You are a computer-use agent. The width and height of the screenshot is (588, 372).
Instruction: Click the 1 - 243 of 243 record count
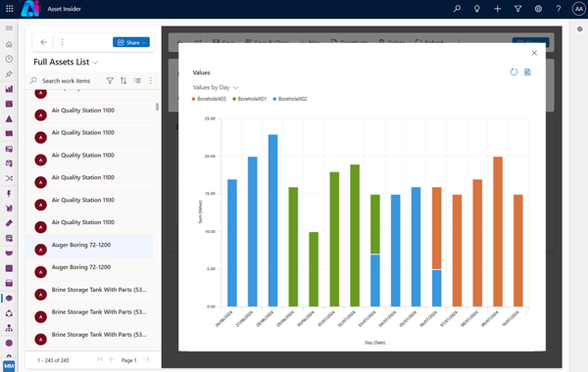pyautogui.click(x=53, y=360)
